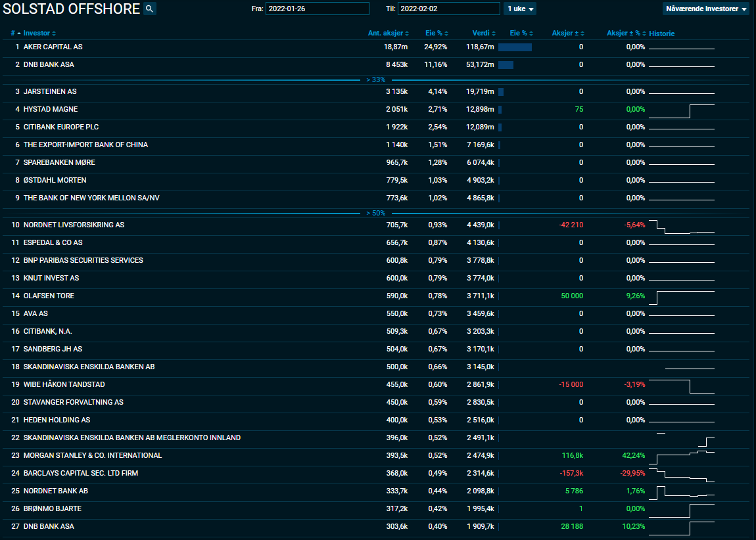Click the > 33% threshold label

(375, 80)
